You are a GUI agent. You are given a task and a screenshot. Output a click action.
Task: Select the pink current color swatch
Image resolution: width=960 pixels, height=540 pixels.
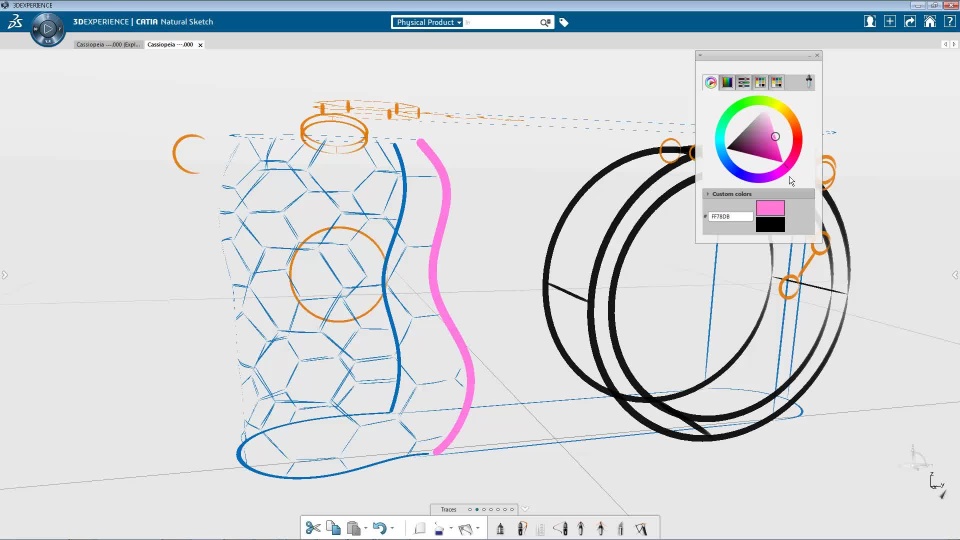(770, 208)
